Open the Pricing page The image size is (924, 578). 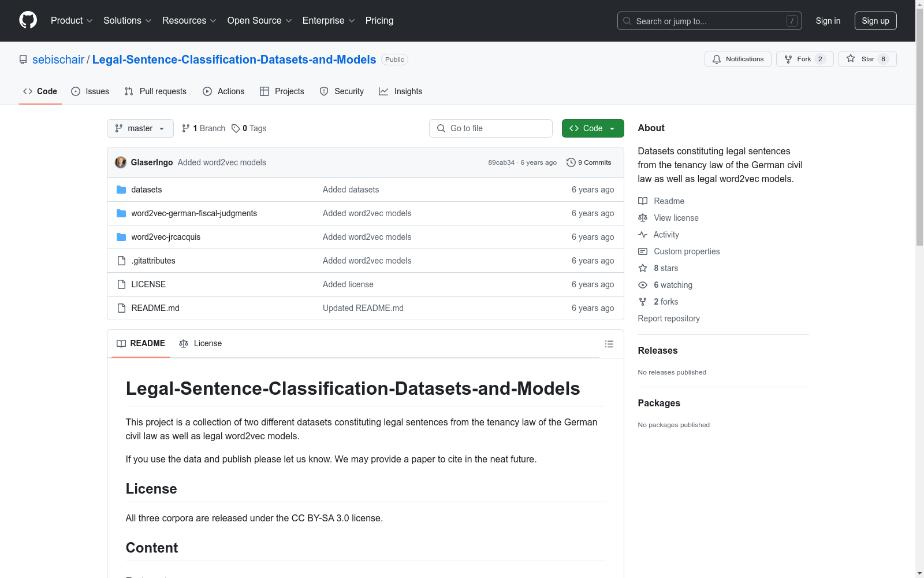coord(379,20)
